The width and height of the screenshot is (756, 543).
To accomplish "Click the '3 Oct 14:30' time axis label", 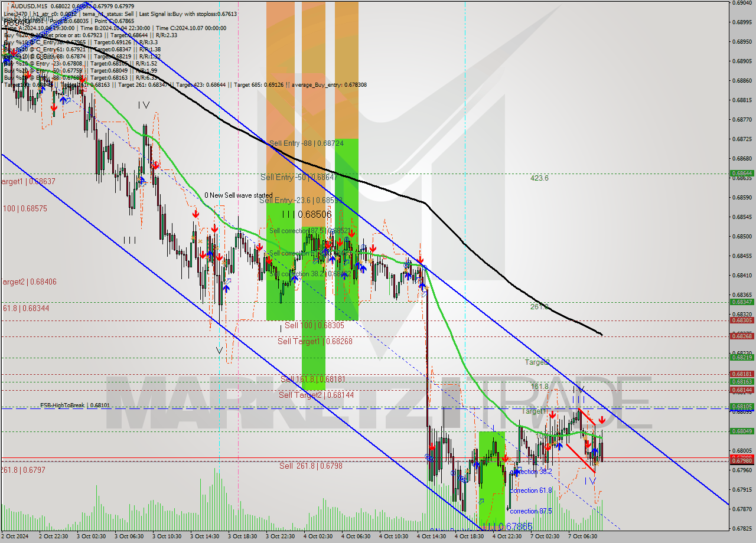I will click(x=204, y=537).
